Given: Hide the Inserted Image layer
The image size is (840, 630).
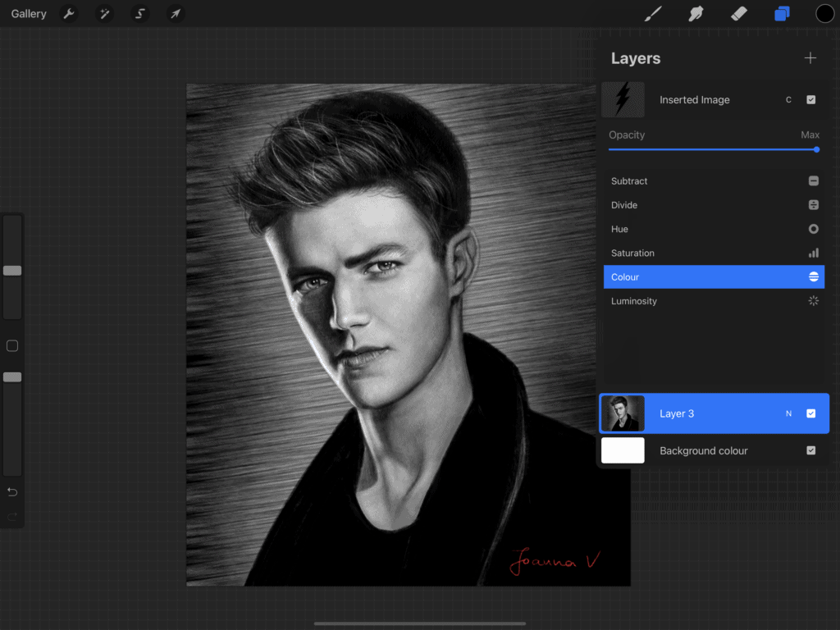Looking at the screenshot, I should pyautogui.click(x=810, y=100).
